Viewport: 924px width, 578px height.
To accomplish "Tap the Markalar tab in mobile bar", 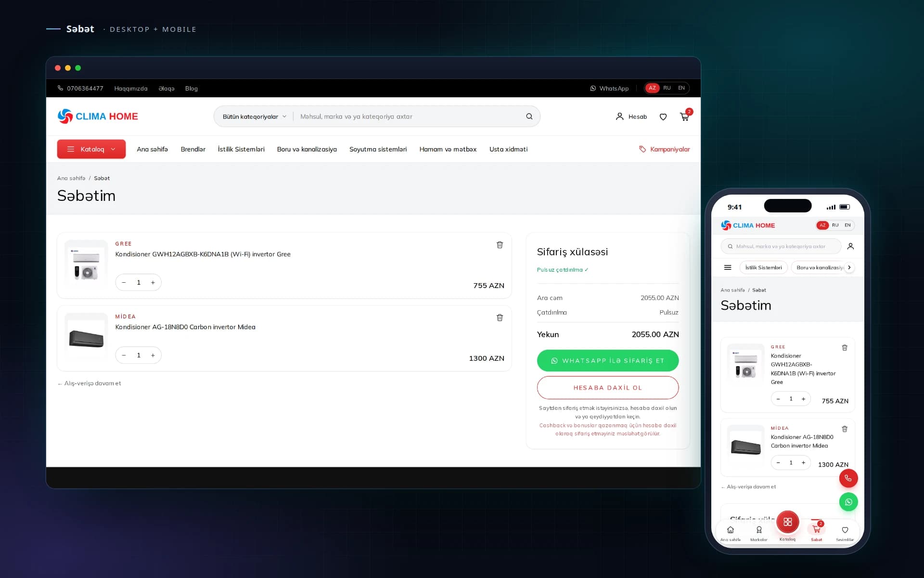I will [759, 533].
